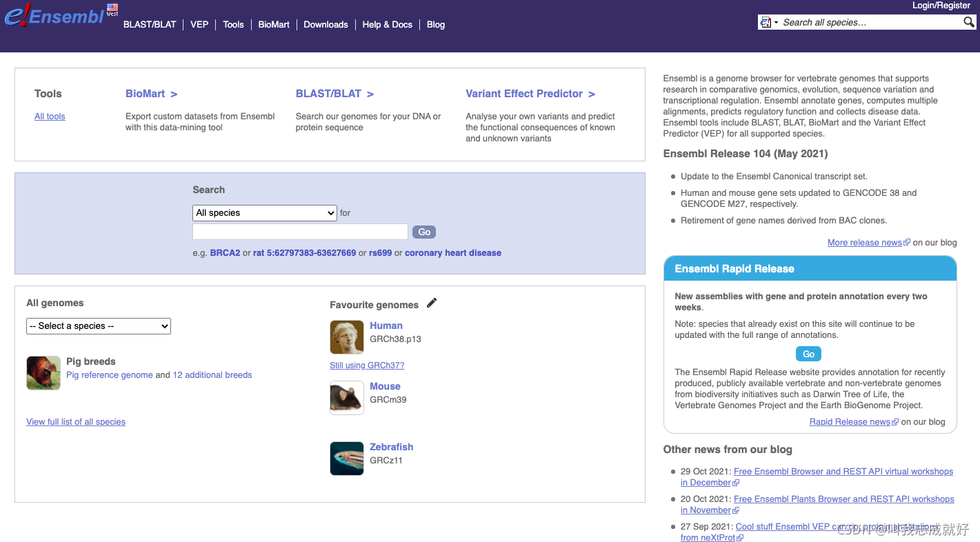This screenshot has height=542, width=980.
Task: Open VEP in the top menu
Action: pos(199,25)
